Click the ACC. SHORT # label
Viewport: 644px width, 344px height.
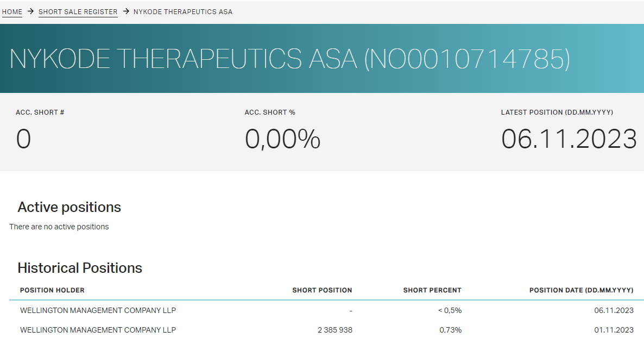[x=40, y=112]
